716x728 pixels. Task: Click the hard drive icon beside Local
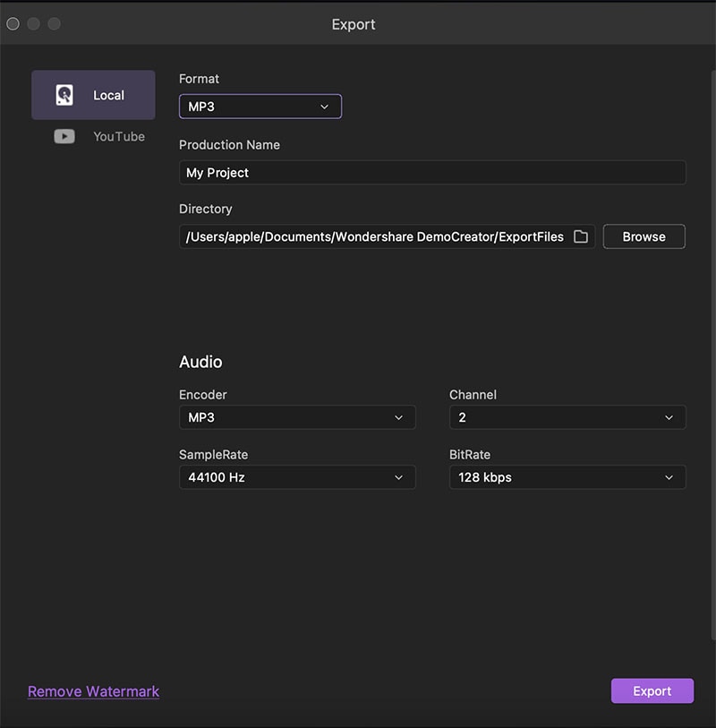coord(64,96)
